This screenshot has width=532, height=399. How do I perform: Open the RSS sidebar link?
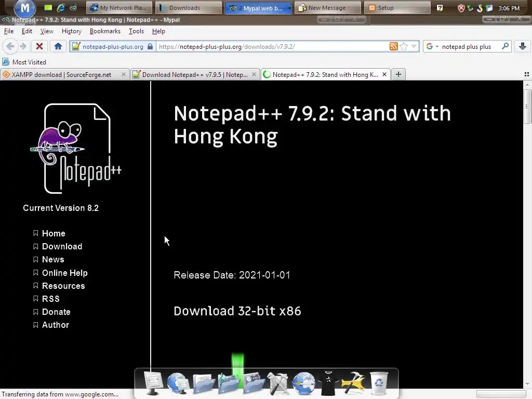[50, 299]
